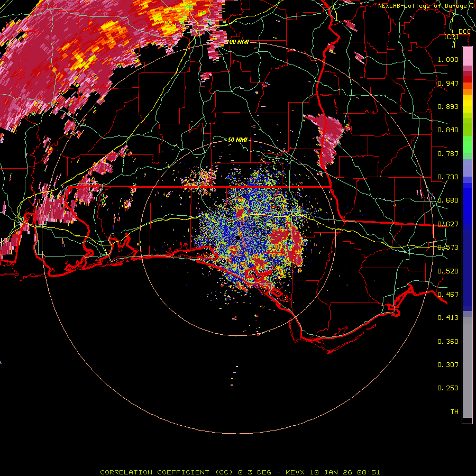Click the "100 NMI" range ring label

(237, 42)
